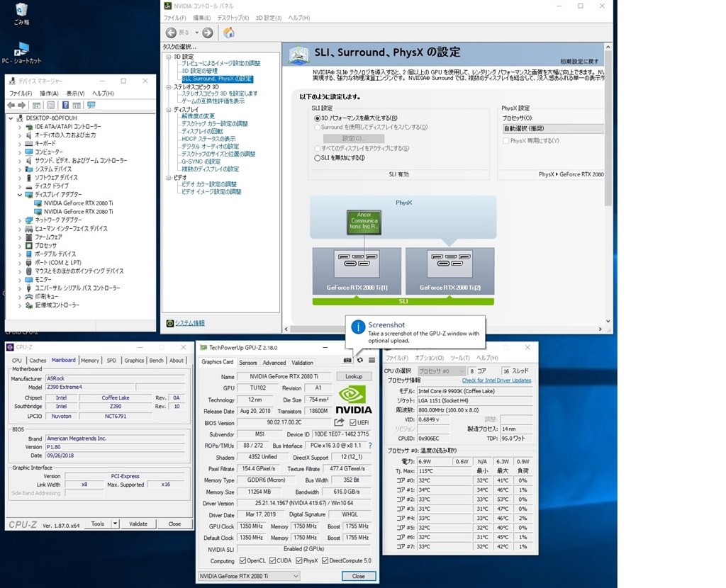Screen dimensions: 726x588
Task: Click the GPU-Z refresh icon
Action: coord(359,360)
